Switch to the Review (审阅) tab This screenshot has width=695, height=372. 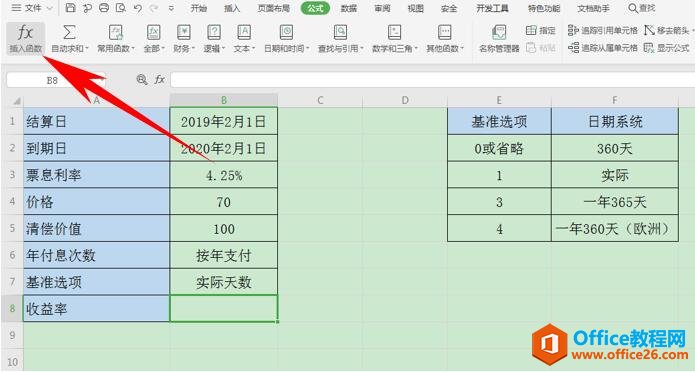click(x=382, y=8)
